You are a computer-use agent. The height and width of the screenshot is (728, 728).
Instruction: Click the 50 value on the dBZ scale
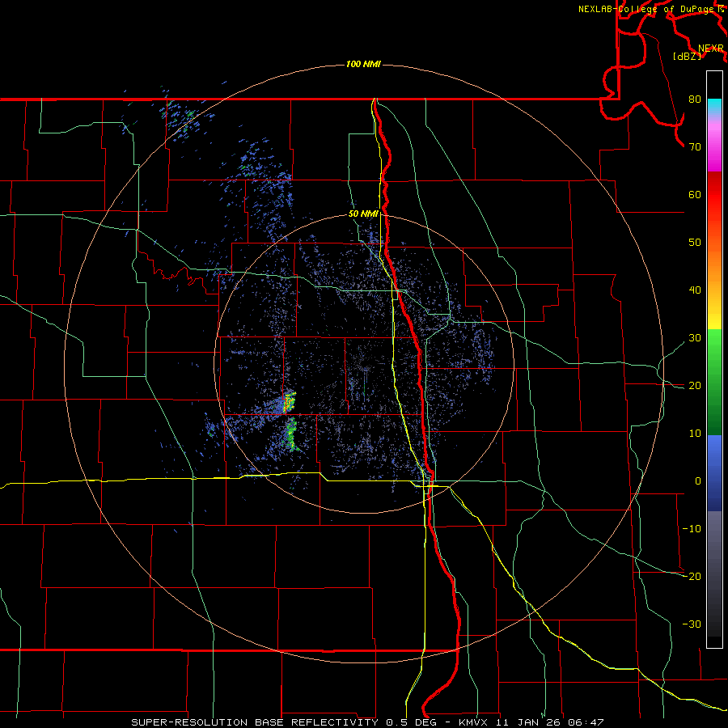pos(695,243)
